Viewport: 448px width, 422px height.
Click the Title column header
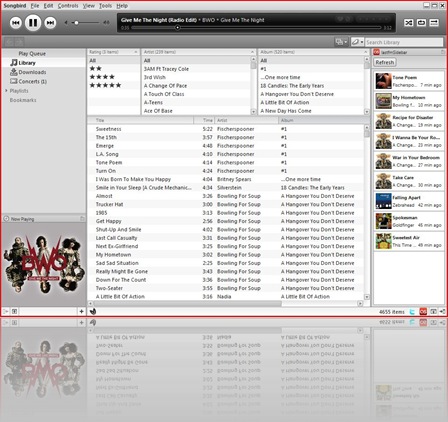(x=141, y=120)
